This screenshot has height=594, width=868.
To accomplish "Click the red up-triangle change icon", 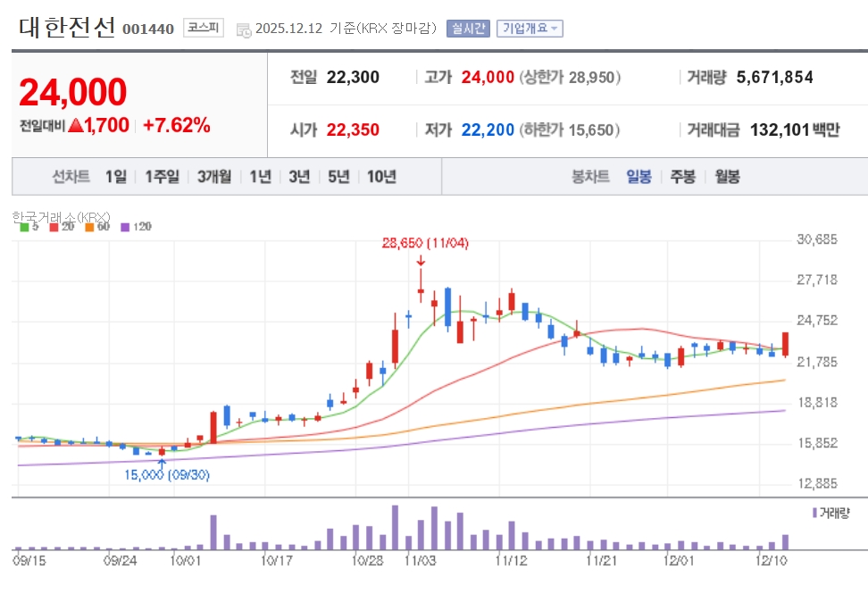I will click(x=75, y=126).
